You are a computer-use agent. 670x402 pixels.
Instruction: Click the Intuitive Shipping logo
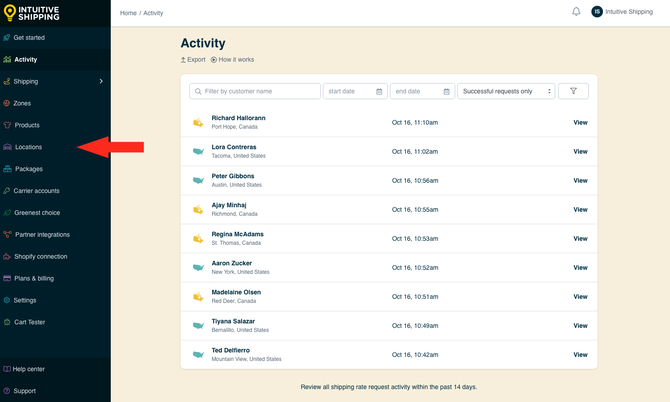(x=32, y=13)
